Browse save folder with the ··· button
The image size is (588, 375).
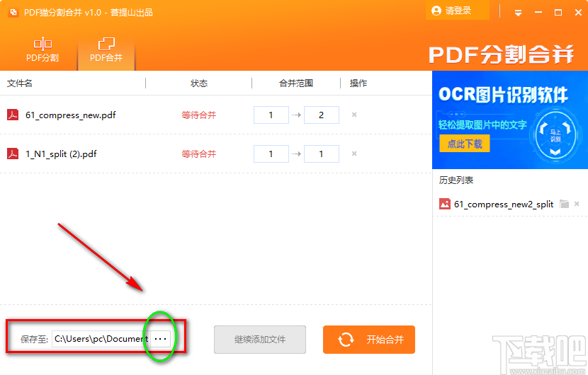click(161, 339)
